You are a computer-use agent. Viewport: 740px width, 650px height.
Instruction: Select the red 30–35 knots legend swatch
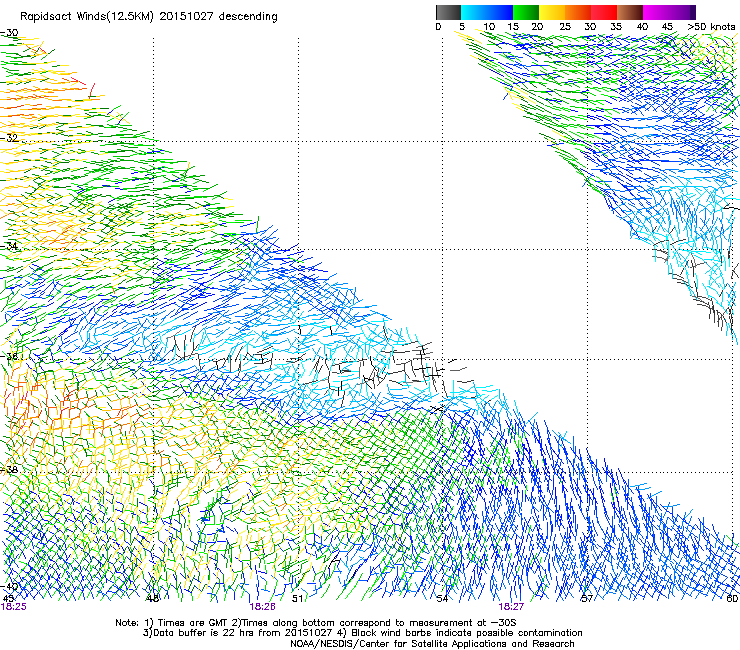click(604, 12)
